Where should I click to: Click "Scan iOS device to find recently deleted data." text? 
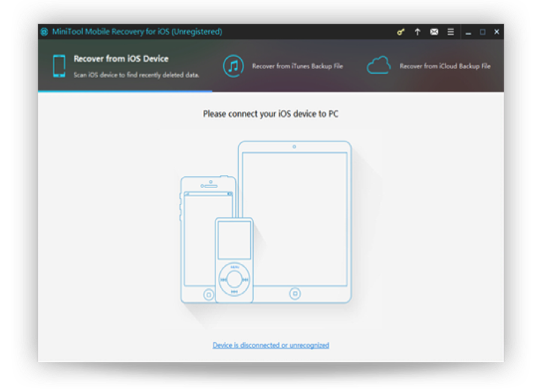point(136,75)
